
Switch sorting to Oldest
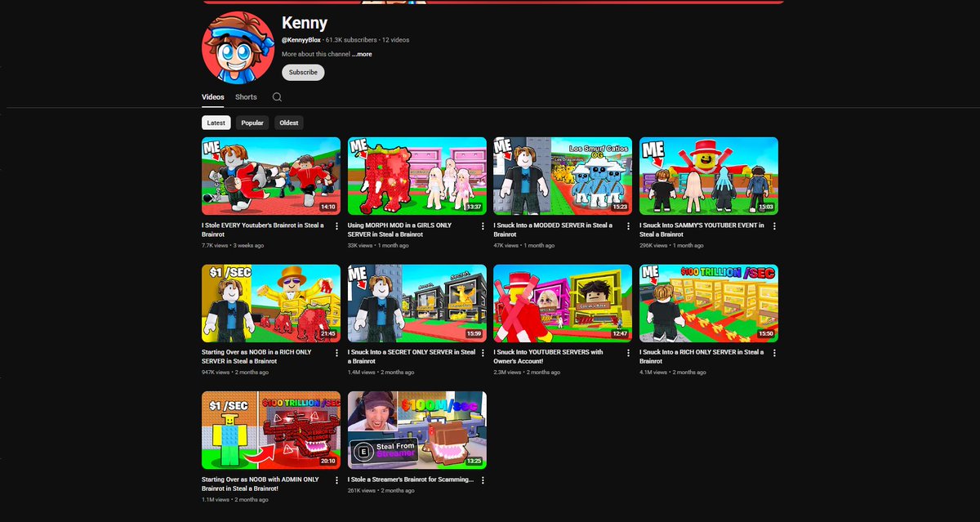click(288, 123)
